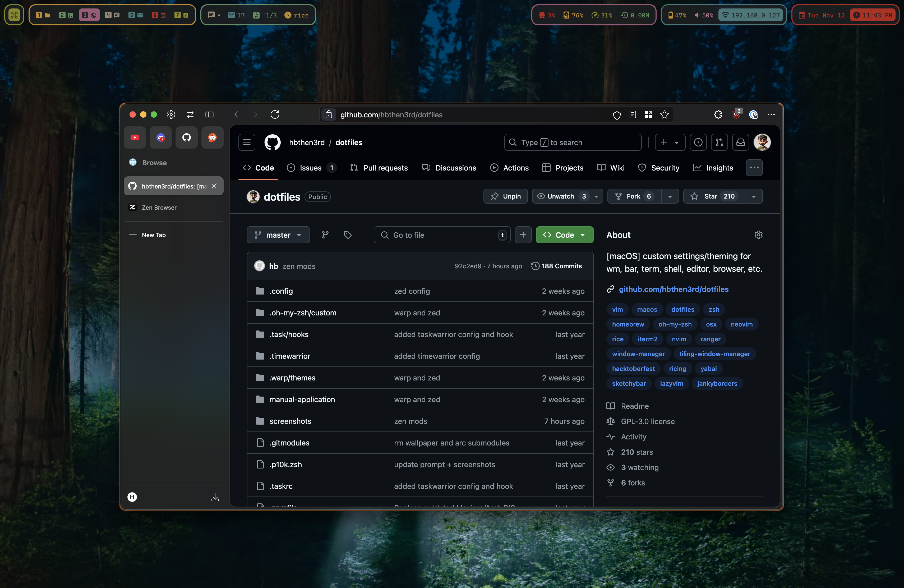Click workspace 3 in the top bar
Screen dimensions: 904x588
(89, 15)
